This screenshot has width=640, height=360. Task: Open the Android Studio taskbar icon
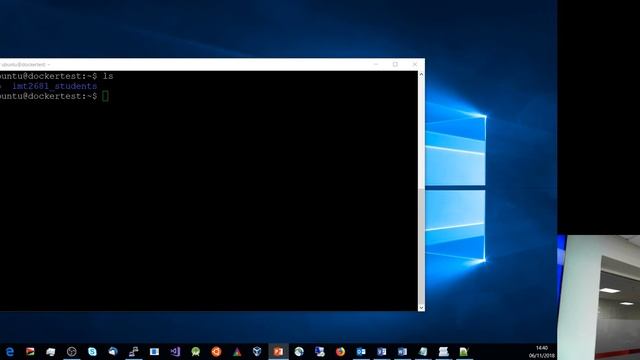[196, 351]
